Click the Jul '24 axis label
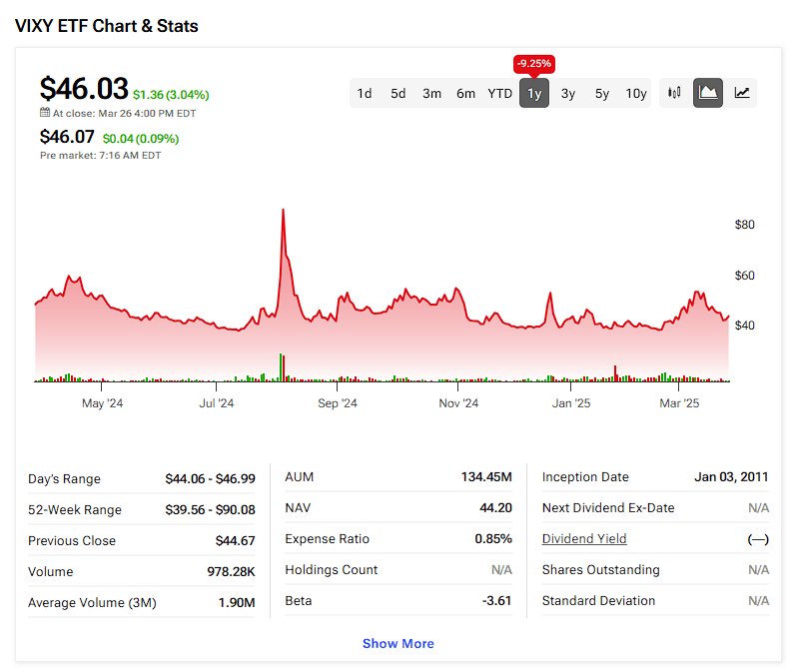792x672 pixels. pos(216,402)
